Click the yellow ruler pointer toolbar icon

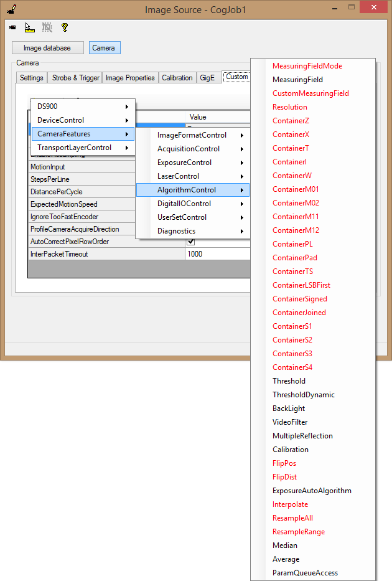pyautogui.click(x=29, y=27)
